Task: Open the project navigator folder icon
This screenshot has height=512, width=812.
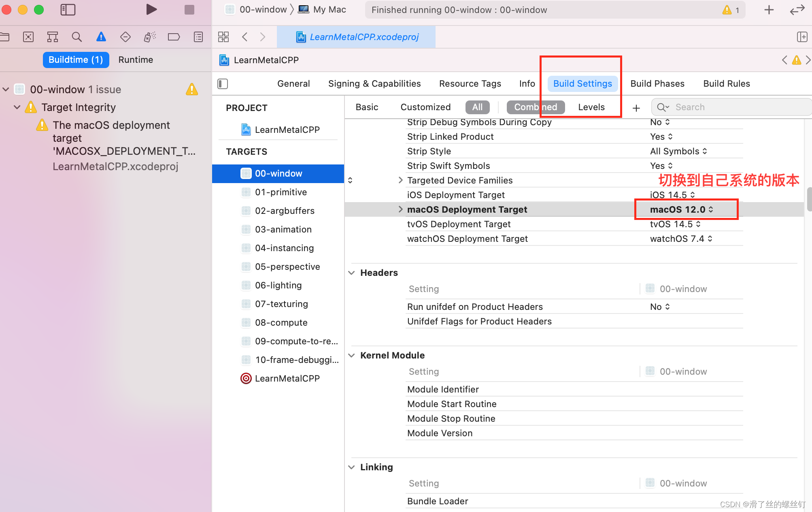Action: [4, 37]
